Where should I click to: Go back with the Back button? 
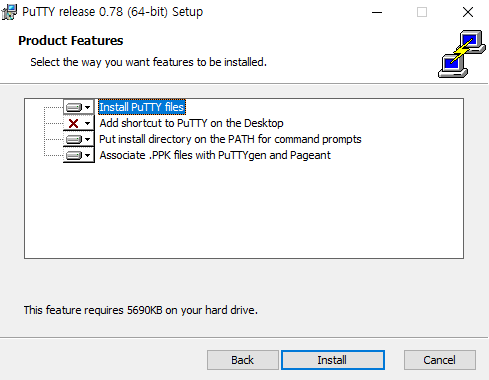tap(243, 360)
